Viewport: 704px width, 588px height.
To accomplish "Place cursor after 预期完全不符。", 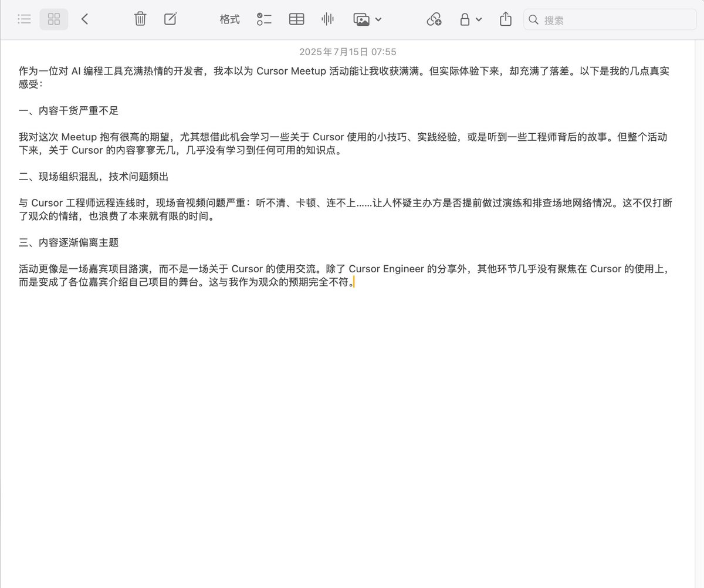I will tap(354, 282).
